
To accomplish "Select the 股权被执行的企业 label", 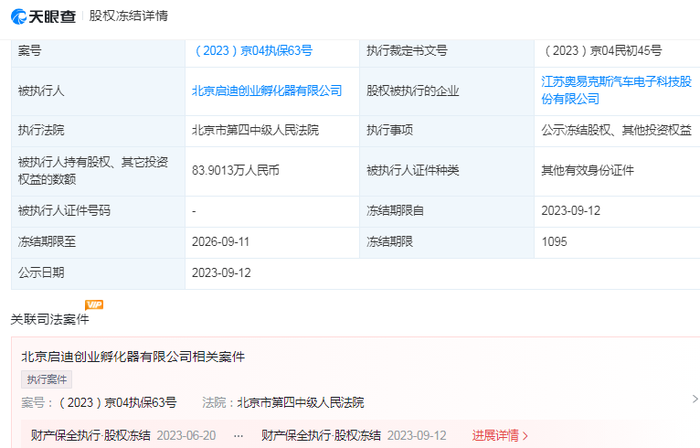I will 413,91.
